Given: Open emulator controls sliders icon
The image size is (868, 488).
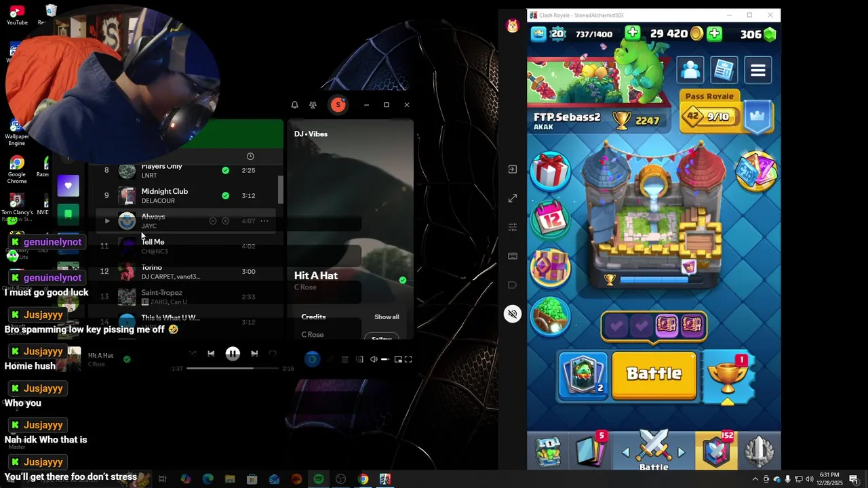Looking at the screenshot, I should [513, 227].
